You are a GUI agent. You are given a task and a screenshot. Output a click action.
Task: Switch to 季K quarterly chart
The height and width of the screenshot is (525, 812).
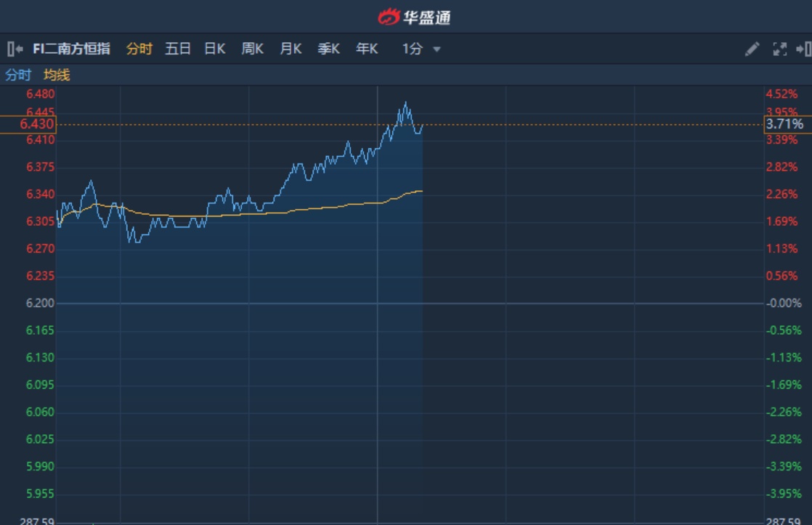pyautogui.click(x=328, y=49)
